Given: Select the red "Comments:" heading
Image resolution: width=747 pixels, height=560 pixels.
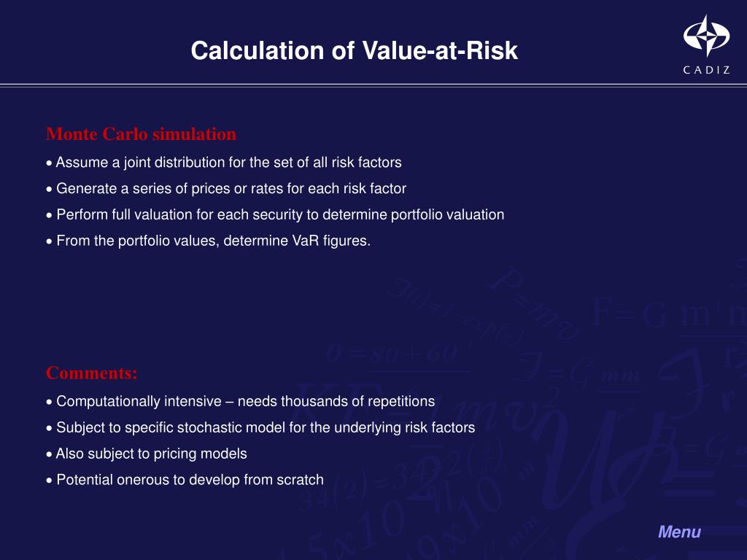Looking at the screenshot, I should coord(92,373).
